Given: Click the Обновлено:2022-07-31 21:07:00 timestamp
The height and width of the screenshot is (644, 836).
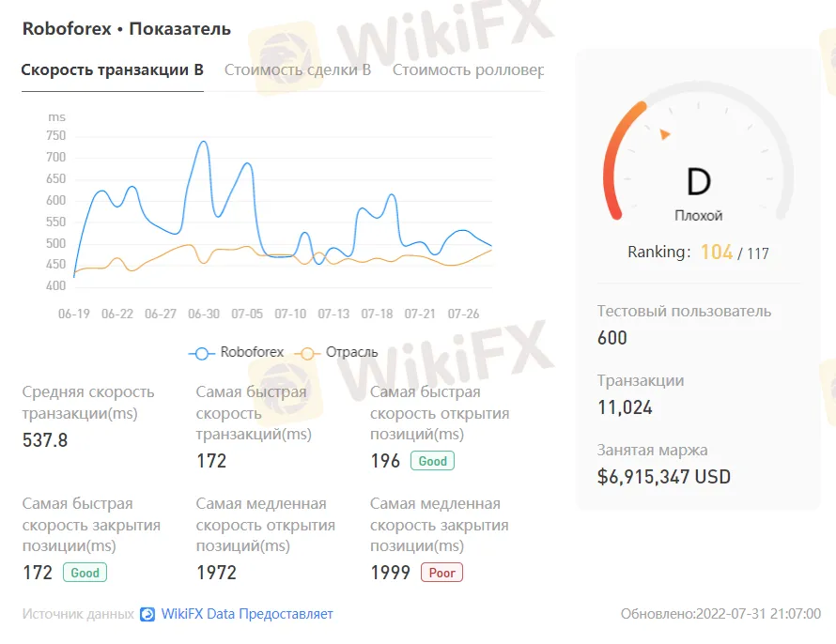Looking at the screenshot, I should (720, 614).
